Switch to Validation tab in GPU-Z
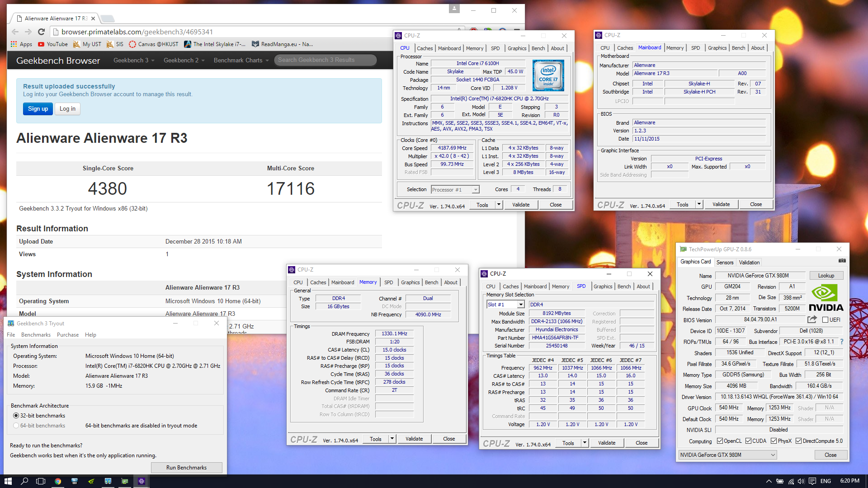Image resolution: width=868 pixels, height=488 pixels. point(749,262)
